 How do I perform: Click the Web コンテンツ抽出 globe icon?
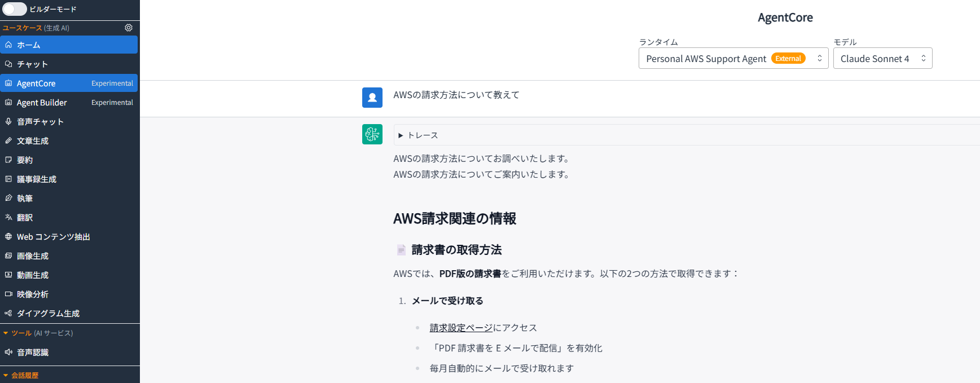8,236
